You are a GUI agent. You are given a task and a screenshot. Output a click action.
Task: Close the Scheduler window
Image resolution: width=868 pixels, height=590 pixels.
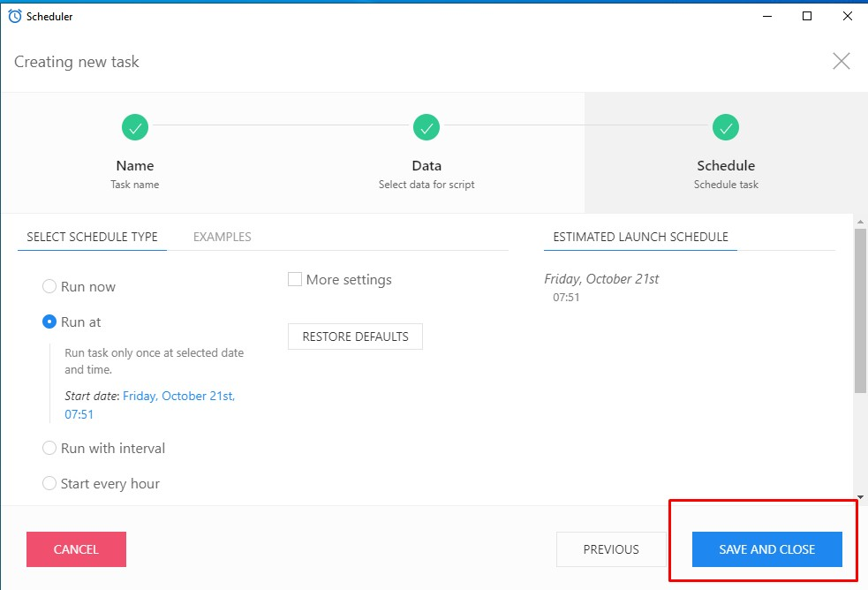(x=848, y=16)
